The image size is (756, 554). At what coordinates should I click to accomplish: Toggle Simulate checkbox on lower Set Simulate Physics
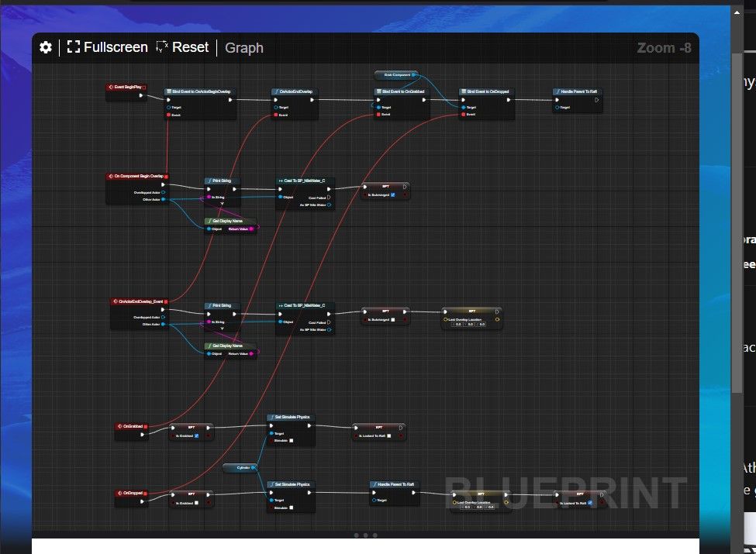point(292,508)
